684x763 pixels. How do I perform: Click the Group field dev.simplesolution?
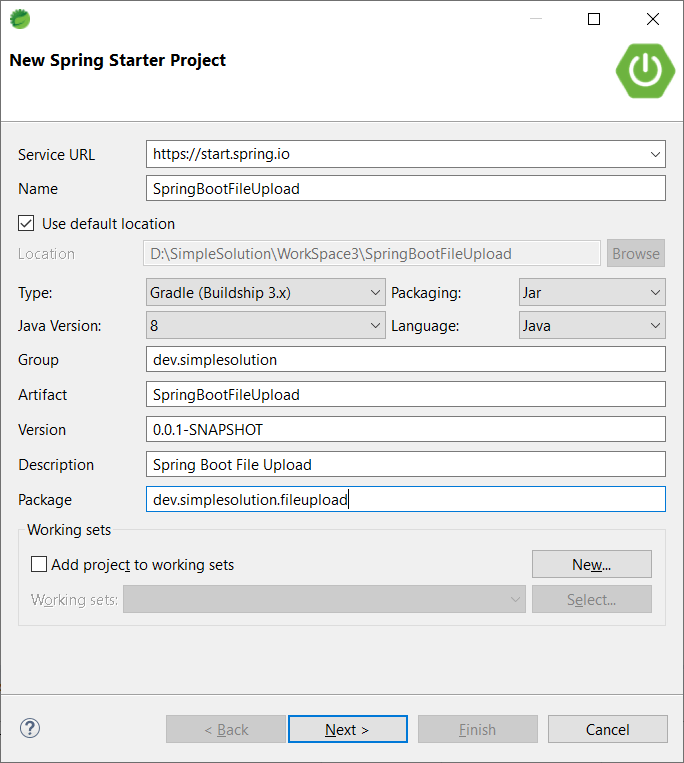[x=406, y=360]
